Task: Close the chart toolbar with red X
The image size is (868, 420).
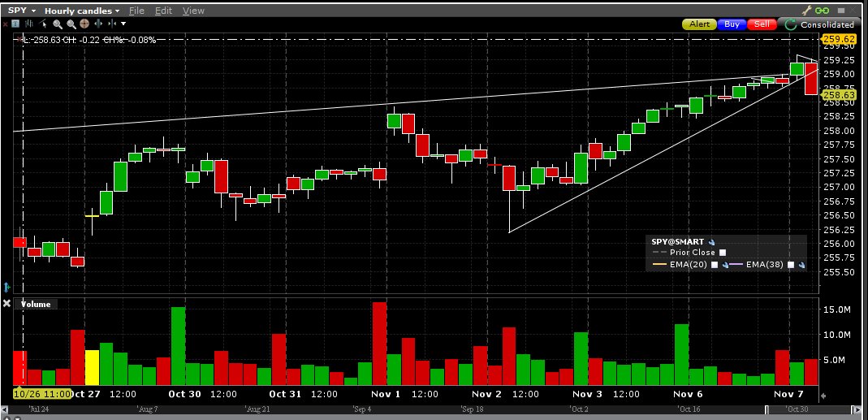Action: (x=6, y=24)
